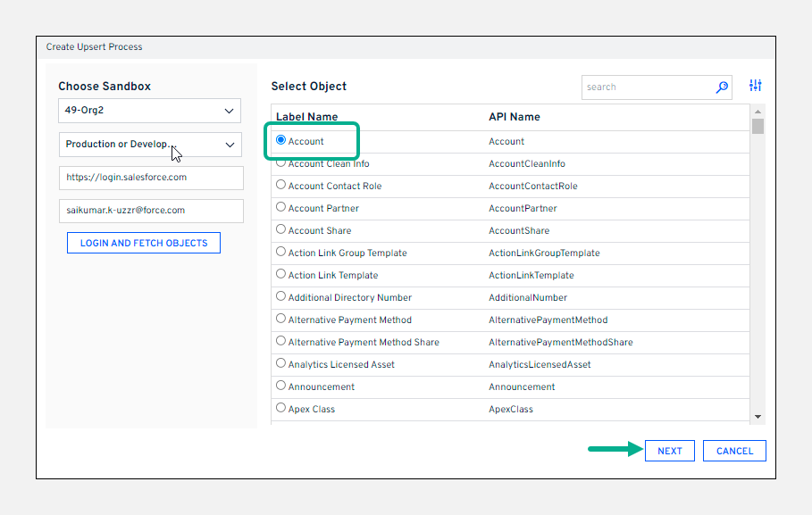The width and height of the screenshot is (812, 515).
Task: Open the 49-Org2 sandbox dropdown
Action: click(x=149, y=111)
